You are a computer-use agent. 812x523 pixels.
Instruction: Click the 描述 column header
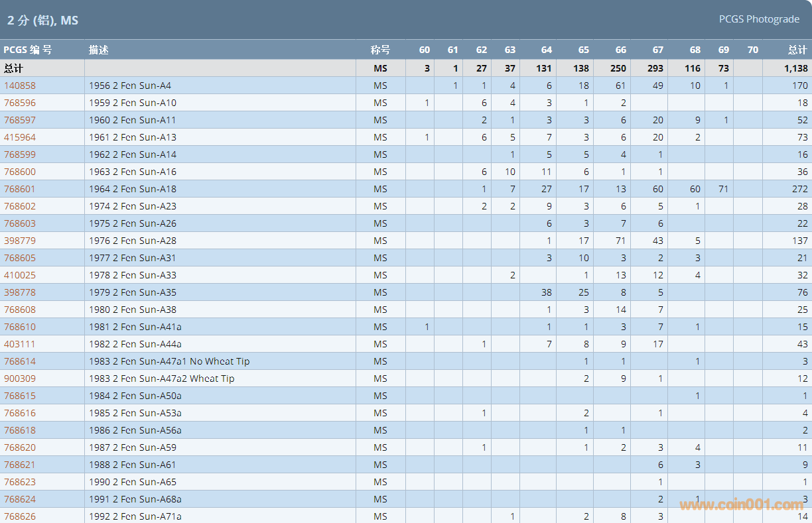point(99,50)
